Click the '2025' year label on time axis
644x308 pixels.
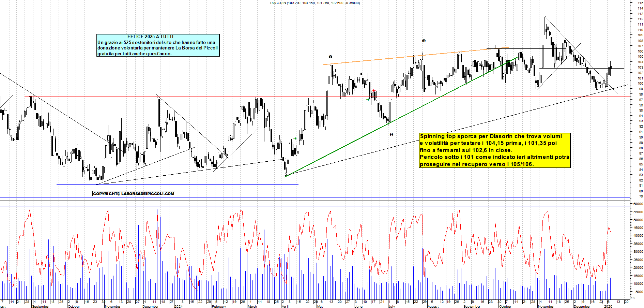point(608,306)
